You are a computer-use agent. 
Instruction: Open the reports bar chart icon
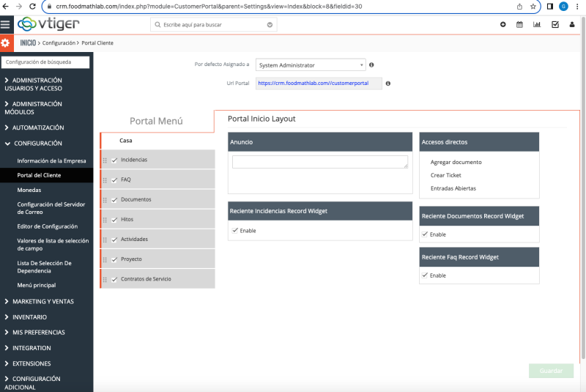[537, 24]
